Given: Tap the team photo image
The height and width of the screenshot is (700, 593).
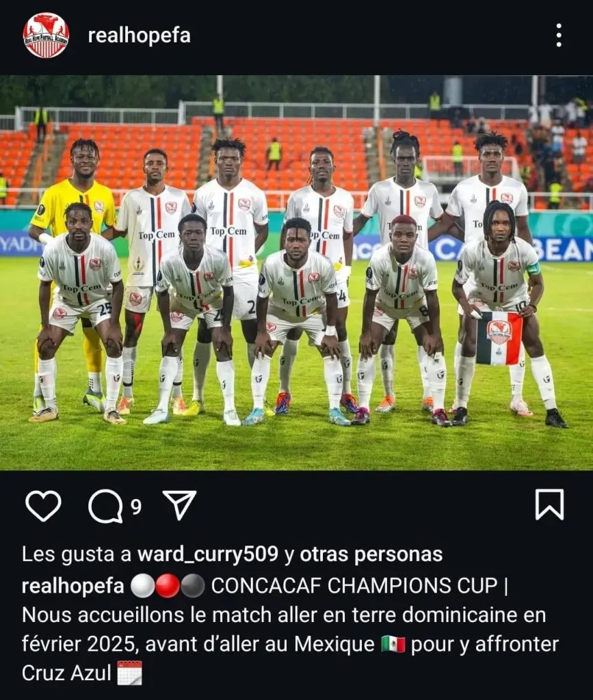Looking at the screenshot, I should coord(297,272).
